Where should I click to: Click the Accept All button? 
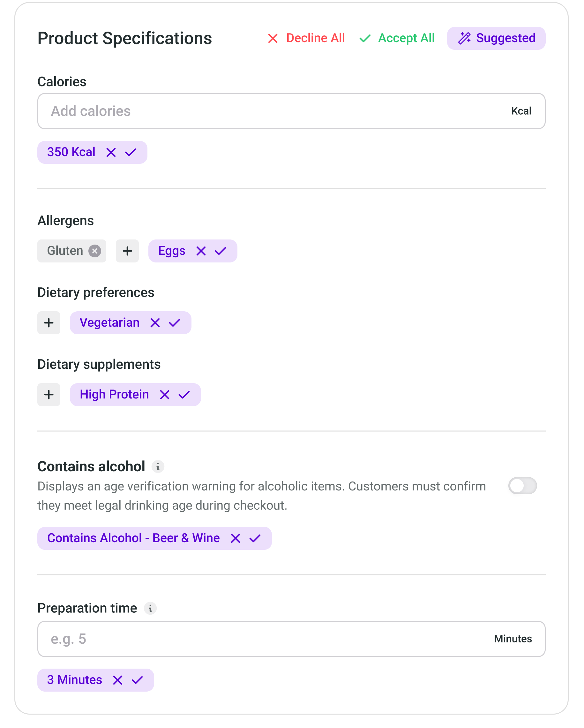[397, 38]
